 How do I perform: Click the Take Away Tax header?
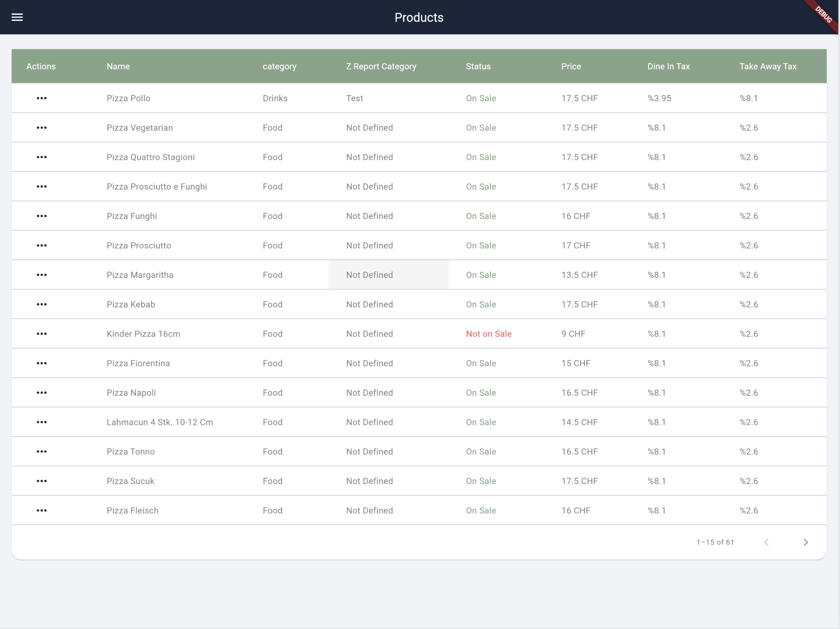click(768, 67)
